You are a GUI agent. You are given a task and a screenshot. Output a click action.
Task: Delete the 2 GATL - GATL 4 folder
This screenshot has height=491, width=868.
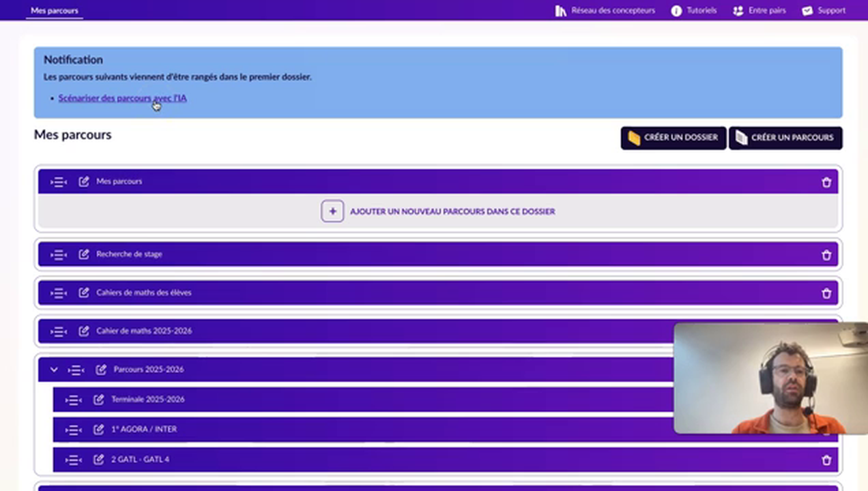point(826,460)
